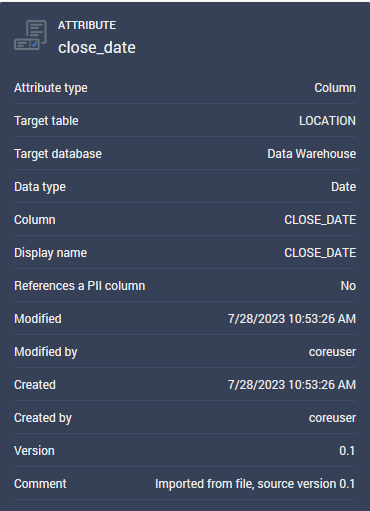Image resolution: width=370 pixels, height=511 pixels.
Task: Select the Version 0.1 value
Action: point(347,451)
